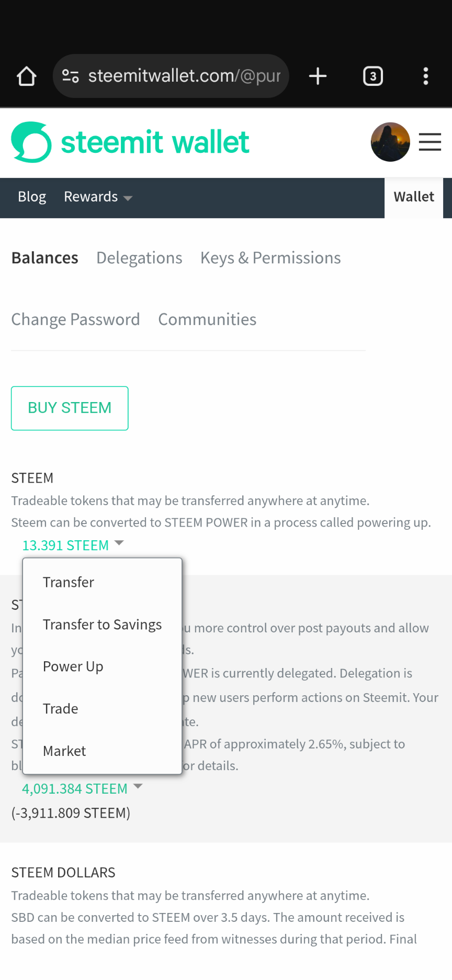Select Power Up from the menu

[x=73, y=666]
